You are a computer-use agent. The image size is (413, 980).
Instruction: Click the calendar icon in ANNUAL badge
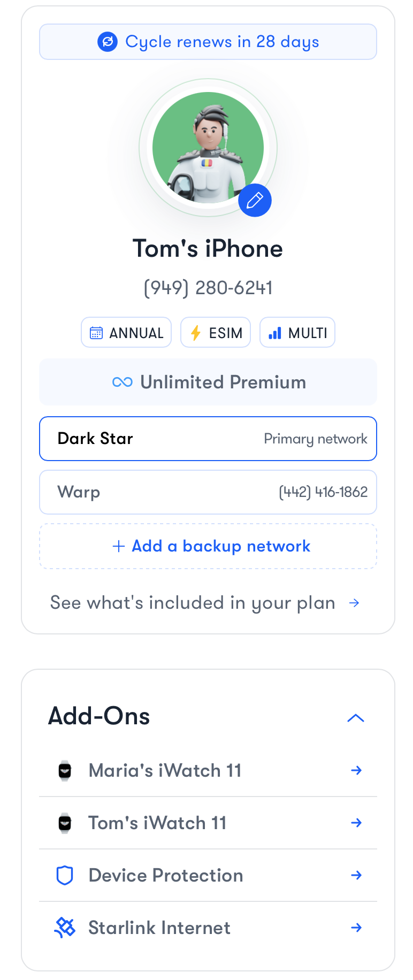(x=96, y=333)
